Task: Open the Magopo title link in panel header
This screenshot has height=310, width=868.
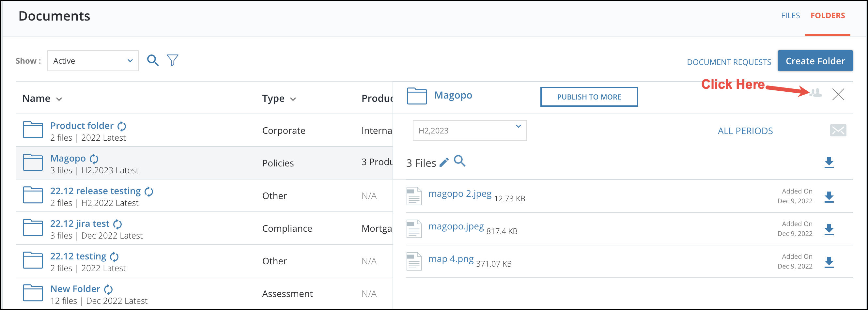Action: point(453,95)
